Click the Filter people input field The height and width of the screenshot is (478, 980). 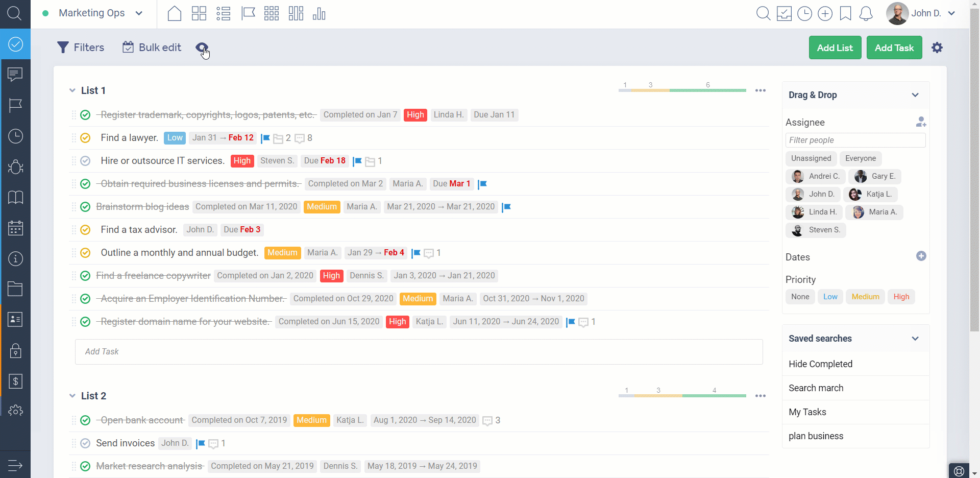pos(855,140)
